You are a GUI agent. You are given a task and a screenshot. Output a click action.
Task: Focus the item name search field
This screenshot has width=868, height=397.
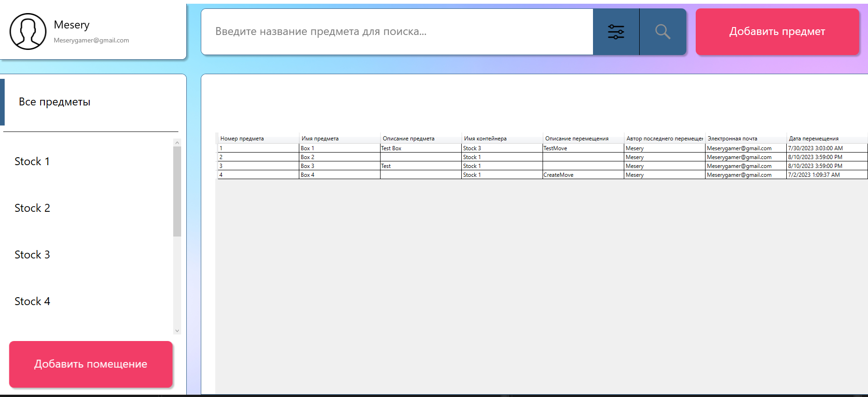(x=397, y=32)
